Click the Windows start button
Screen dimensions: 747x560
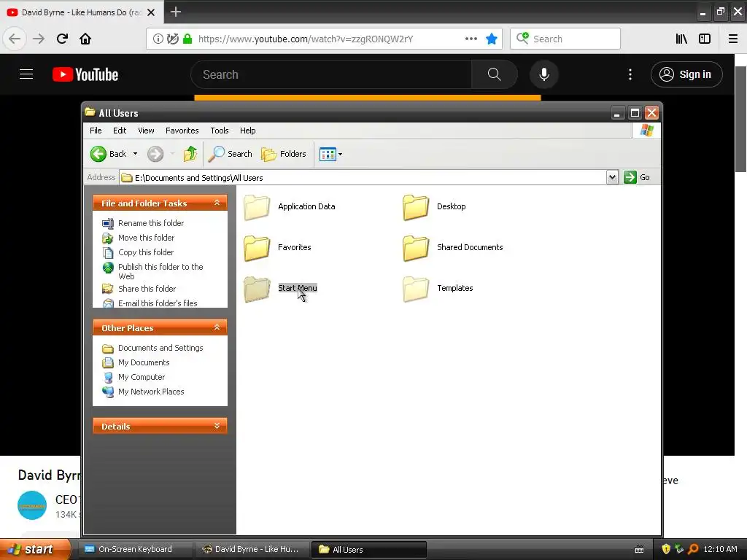(x=34, y=549)
